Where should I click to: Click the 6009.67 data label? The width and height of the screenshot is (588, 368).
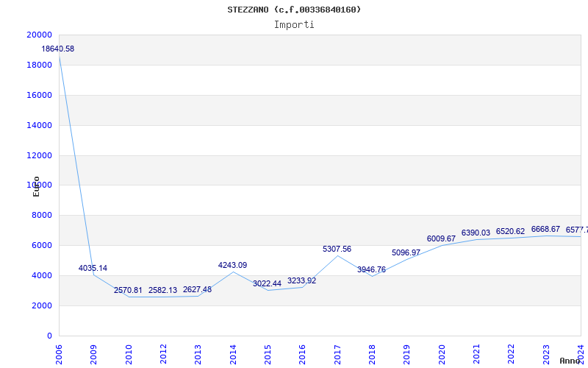[441, 238]
